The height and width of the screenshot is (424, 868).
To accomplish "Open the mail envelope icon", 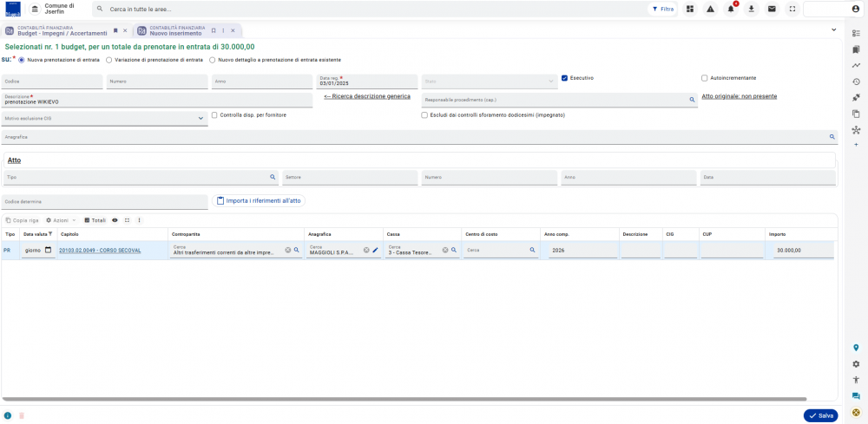I will [x=772, y=9].
